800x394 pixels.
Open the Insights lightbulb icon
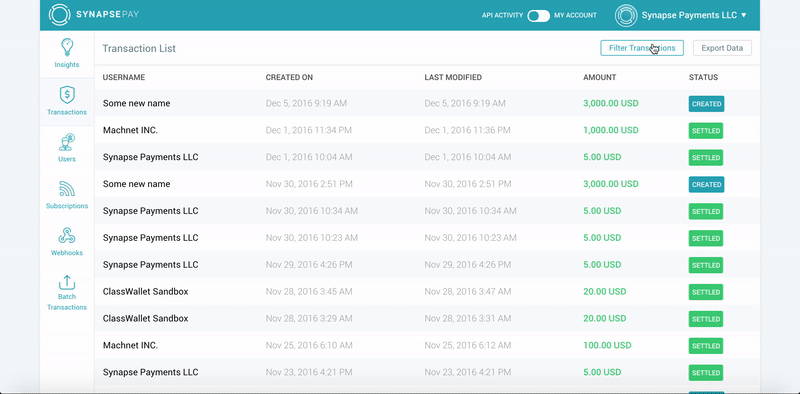[67, 47]
